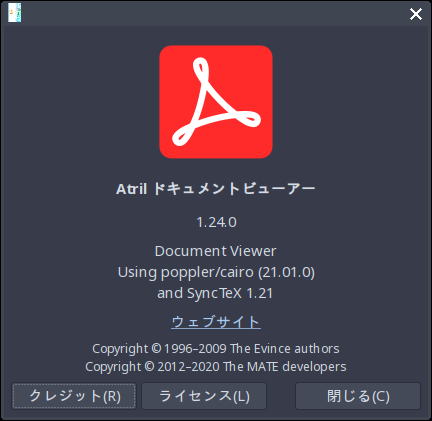
Task: Click the version number 1.24.0
Action: coord(216,222)
